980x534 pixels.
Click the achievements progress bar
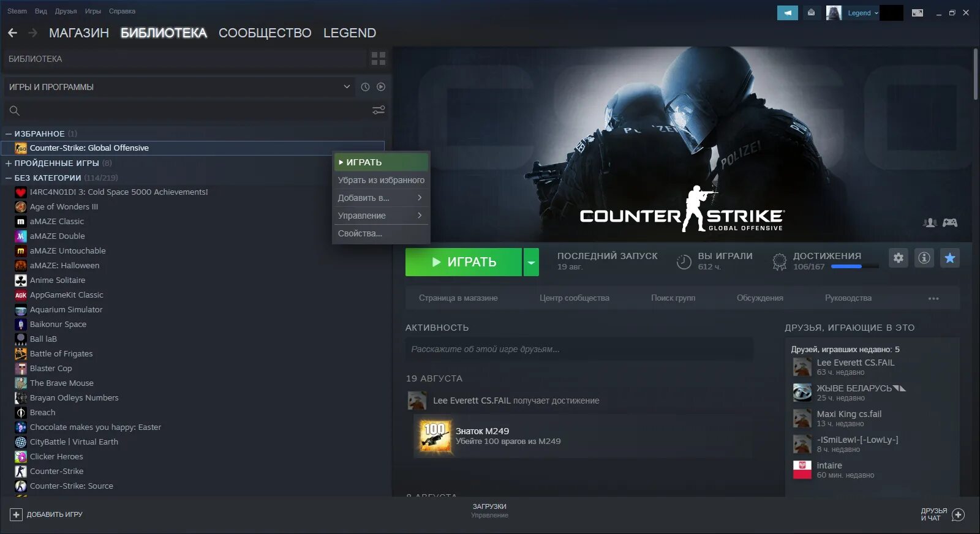(x=854, y=266)
